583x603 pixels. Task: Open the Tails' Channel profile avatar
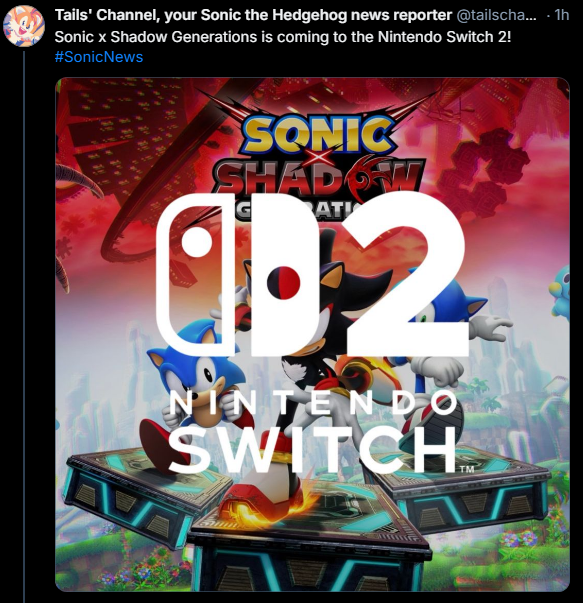tap(24, 26)
